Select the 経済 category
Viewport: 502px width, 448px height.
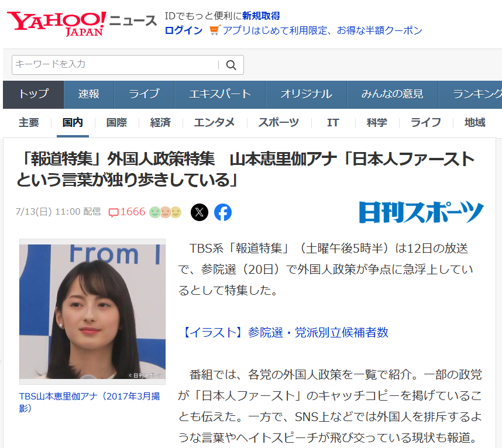click(x=160, y=123)
